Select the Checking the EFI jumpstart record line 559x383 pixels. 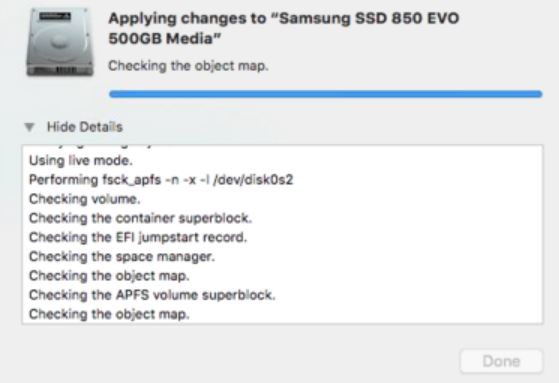coord(138,237)
